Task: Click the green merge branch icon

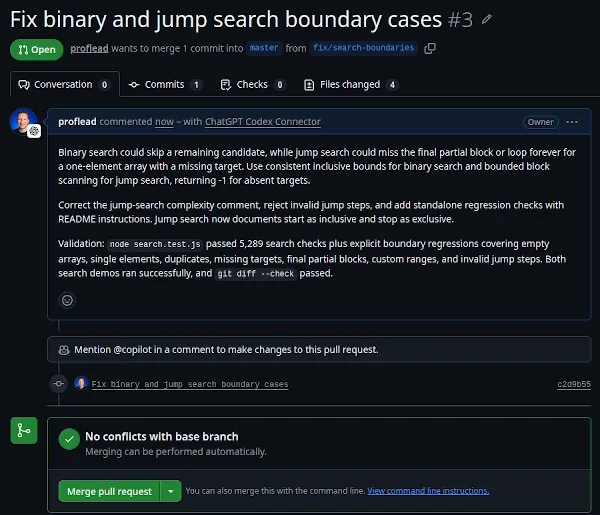Action: [x=24, y=430]
